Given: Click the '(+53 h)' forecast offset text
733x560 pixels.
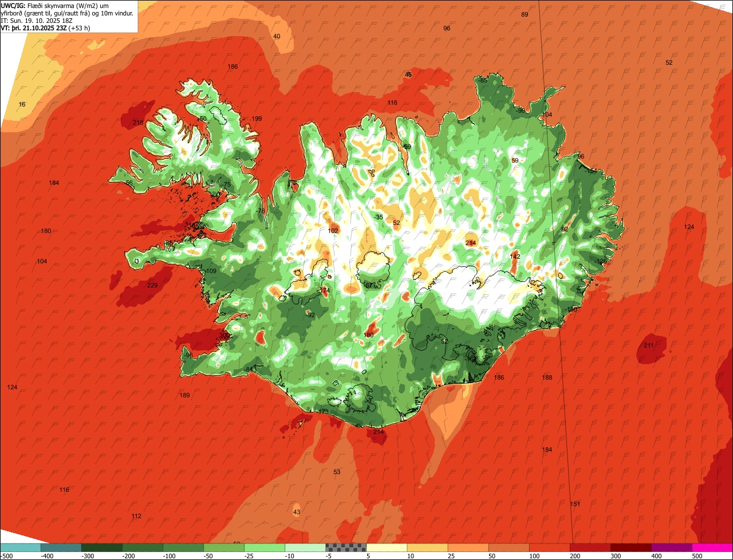Looking at the screenshot, I should pyautogui.click(x=79, y=28).
